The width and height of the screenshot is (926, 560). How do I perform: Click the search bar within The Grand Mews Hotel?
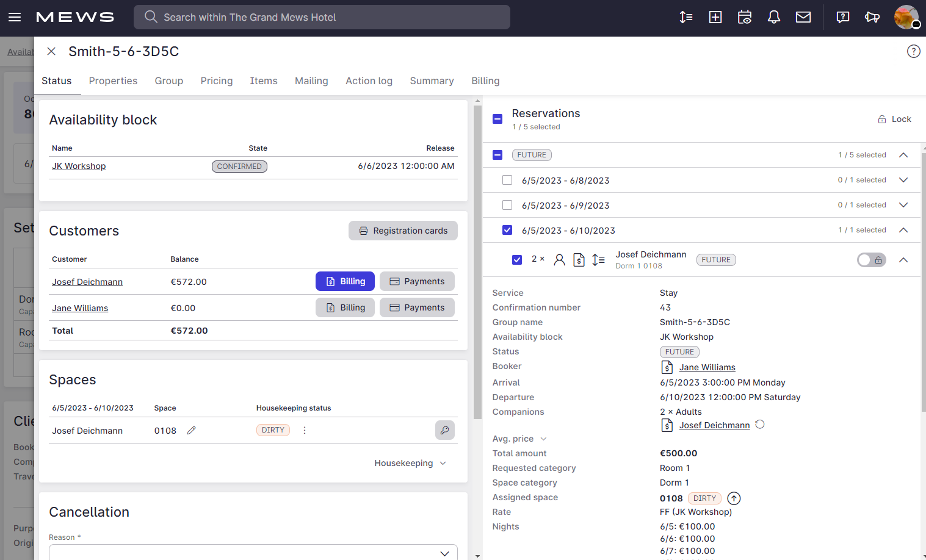322,17
